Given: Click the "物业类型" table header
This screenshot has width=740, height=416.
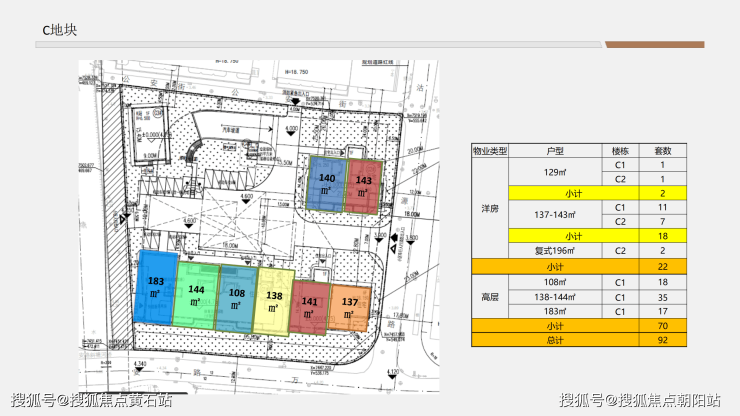Looking at the screenshot, I should (x=490, y=151).
